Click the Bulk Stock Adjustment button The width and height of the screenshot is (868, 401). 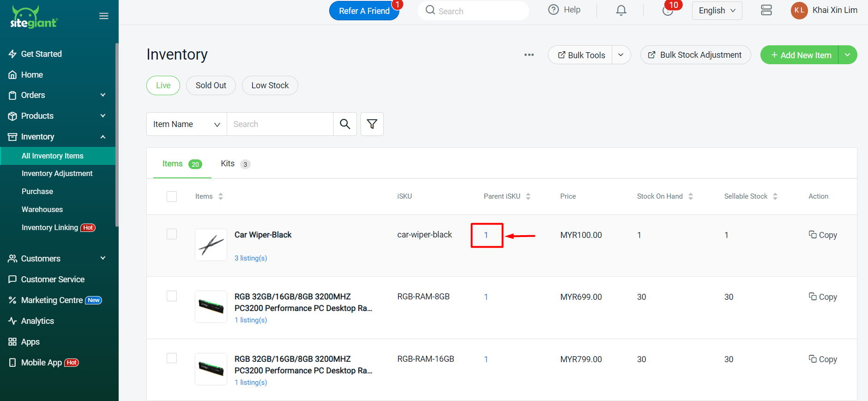click(x=695, y=55)
